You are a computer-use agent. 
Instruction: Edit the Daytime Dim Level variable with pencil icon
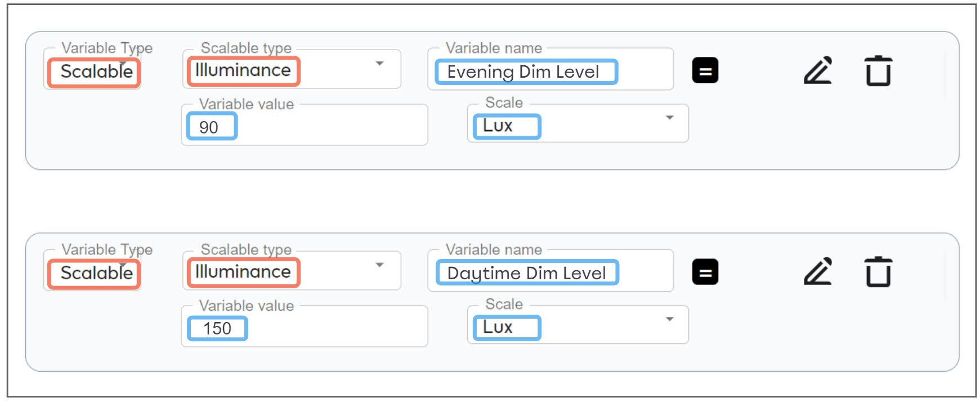[x=818, y=271]
